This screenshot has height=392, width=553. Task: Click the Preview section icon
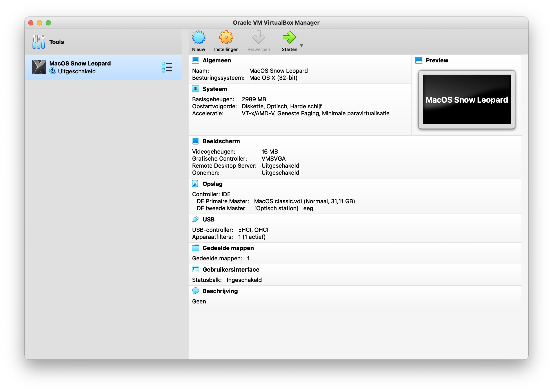(419, 60)
